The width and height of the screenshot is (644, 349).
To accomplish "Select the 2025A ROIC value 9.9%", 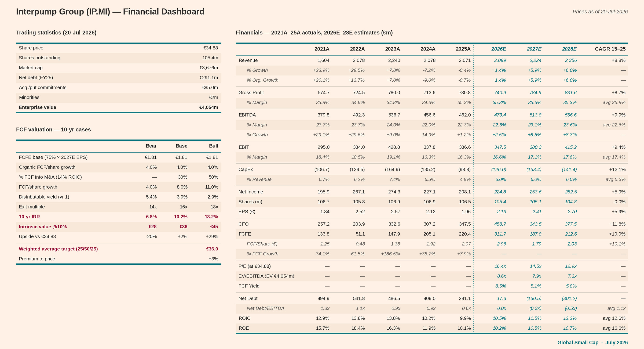I will [x=466, y=319].
